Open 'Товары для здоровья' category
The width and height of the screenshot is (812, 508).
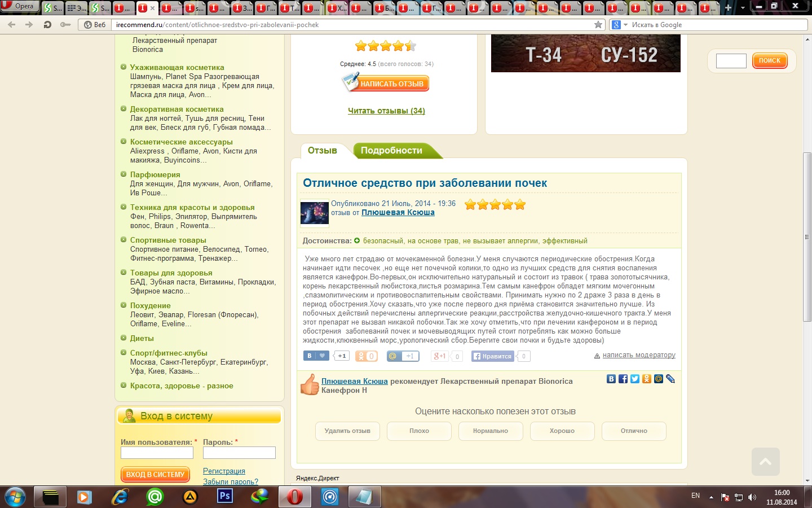(x=171, y=273)
